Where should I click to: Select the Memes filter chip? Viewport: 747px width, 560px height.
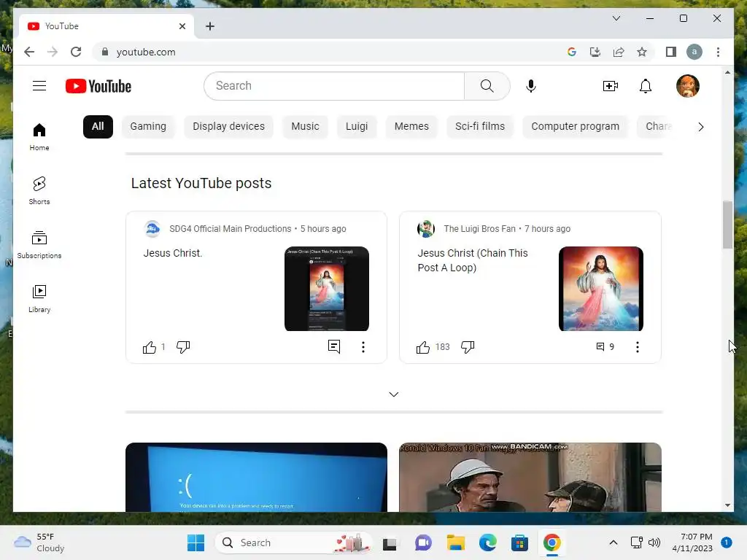(x=411, y=127)
